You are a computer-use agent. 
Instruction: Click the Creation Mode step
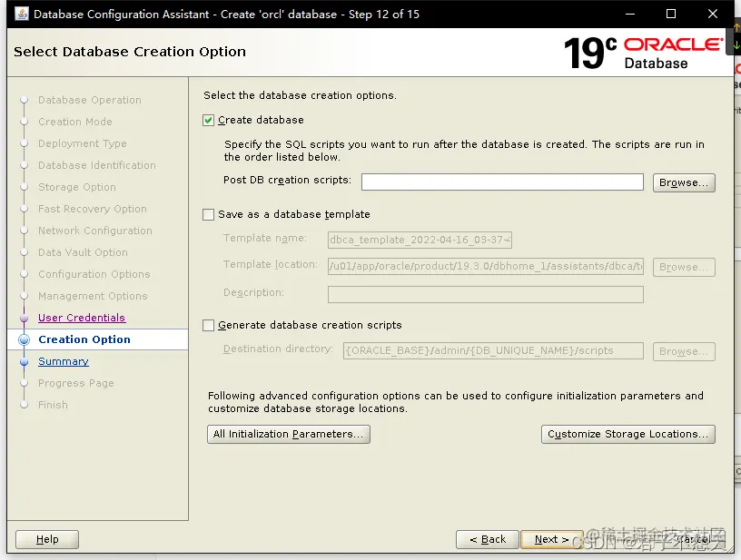click(75, 122)
